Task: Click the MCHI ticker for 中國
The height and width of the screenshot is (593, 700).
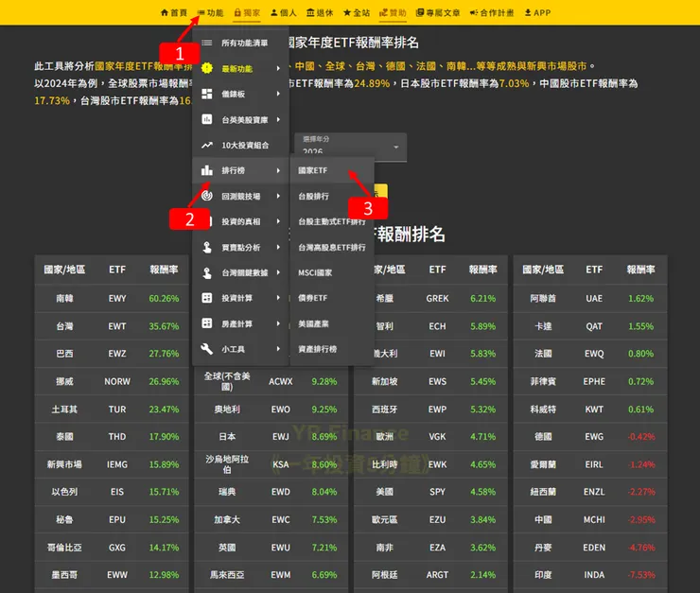Action: pos(594,520)
